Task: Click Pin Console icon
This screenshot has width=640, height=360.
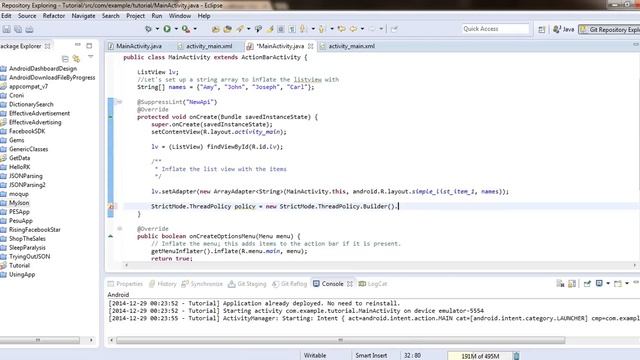Action: tap(587, 284)
